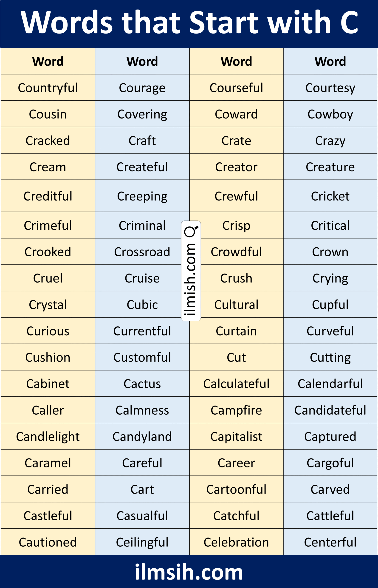The height and width of the screenshot is (588, 378).
Task: Click the first column 'Word' header
Action: point(48,61)
